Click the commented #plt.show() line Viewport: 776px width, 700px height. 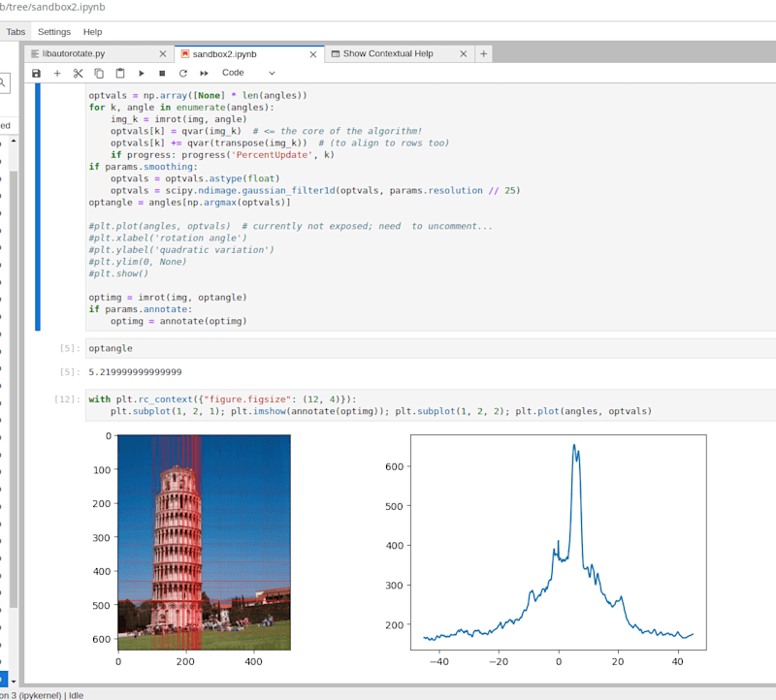point(118,273)
